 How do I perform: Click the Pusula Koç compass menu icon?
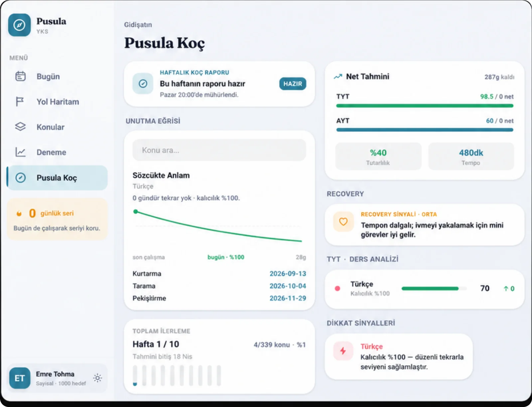[21, 177]
